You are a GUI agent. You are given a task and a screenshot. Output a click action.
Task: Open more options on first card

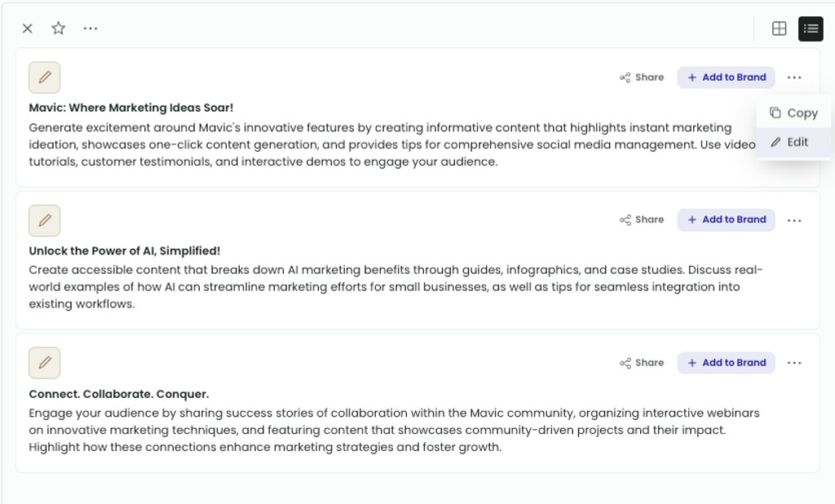pyautogui.click(x=794, y=77)
